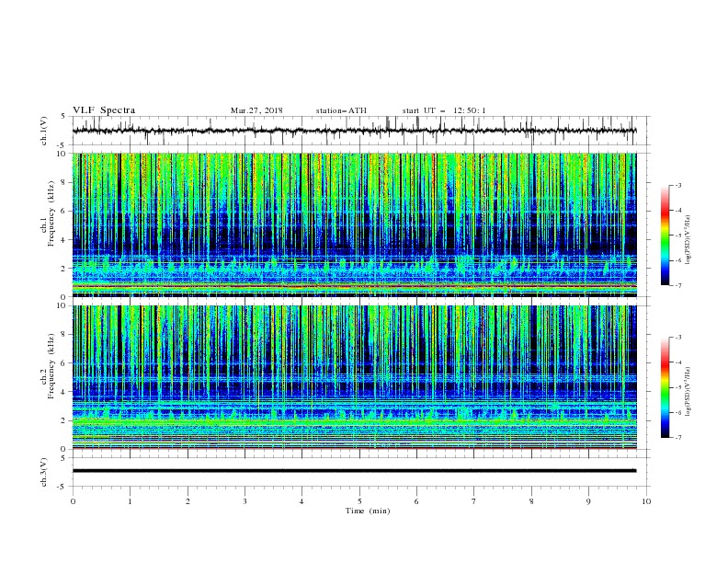Click the ch.2 Frequency (kHz) axis label
The width and height of the screenshot is (728, 563).
pos(48,366)
